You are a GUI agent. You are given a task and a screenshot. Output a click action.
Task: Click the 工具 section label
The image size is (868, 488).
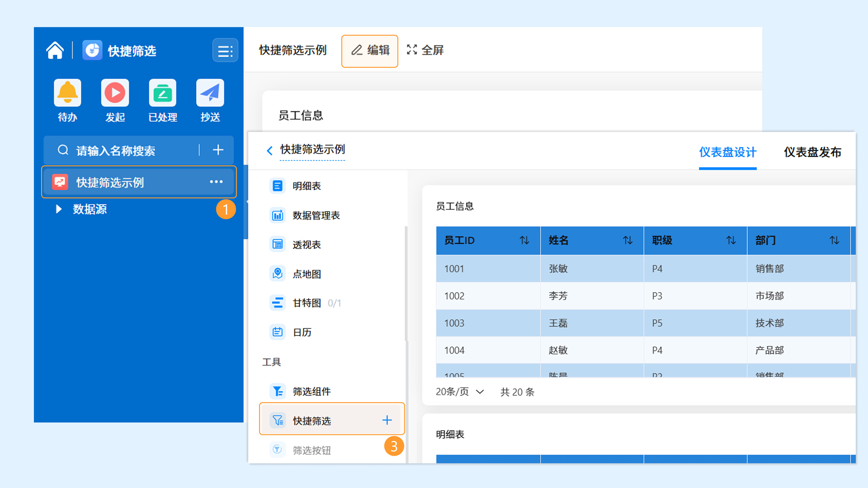tap(271, 362)
